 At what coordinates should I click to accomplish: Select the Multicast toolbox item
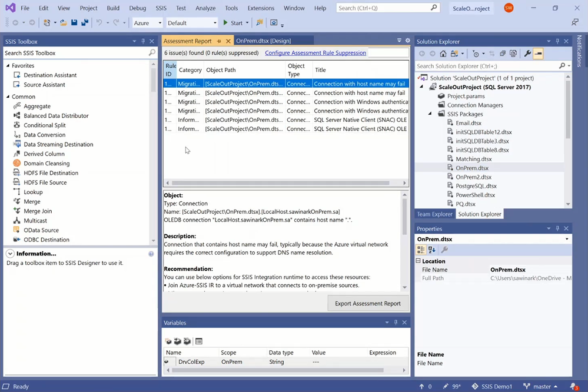(35, 221)
